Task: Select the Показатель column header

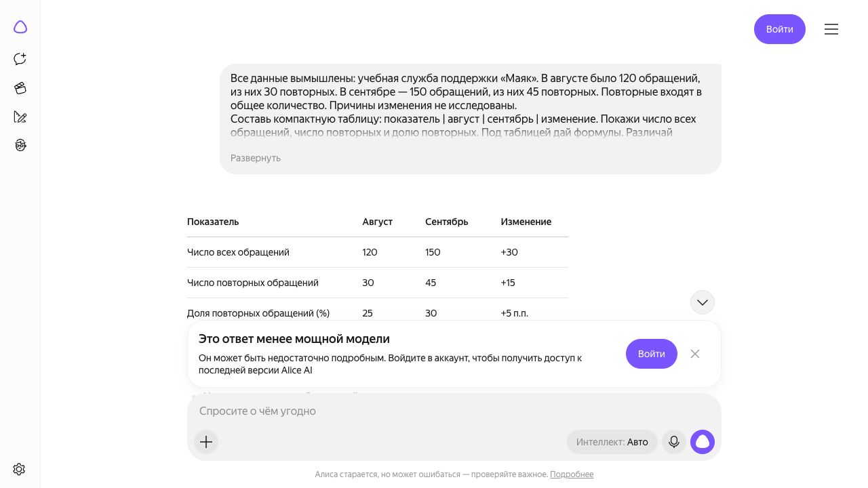Action: pyautogui.click(x=213, y=222)
